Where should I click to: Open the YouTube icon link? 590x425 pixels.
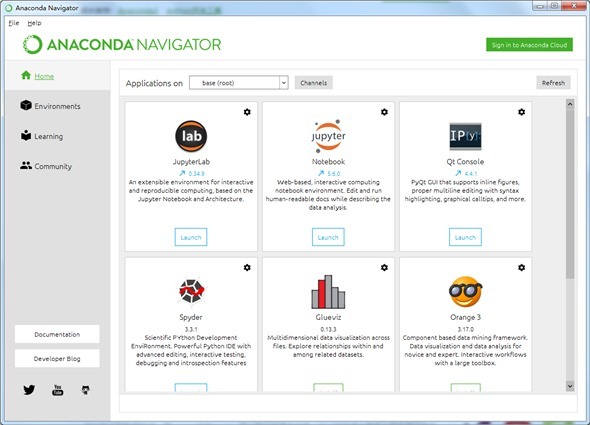[58, 390]
